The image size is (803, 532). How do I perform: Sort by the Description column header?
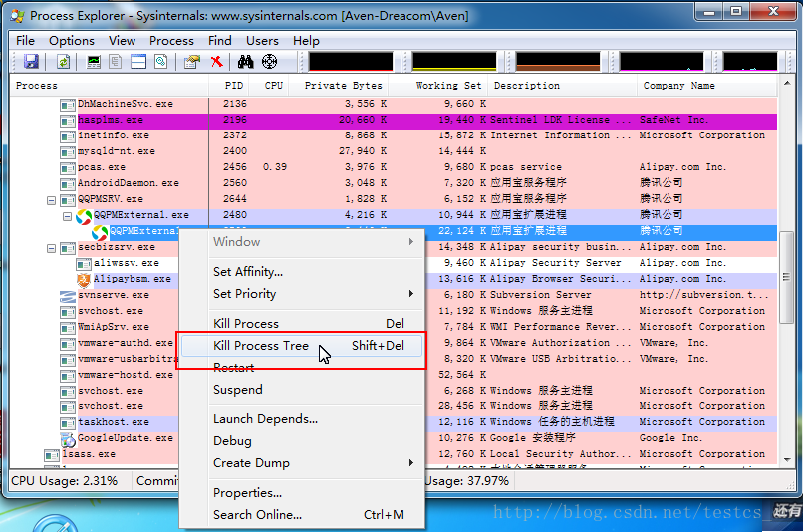(x=562, y=86)
